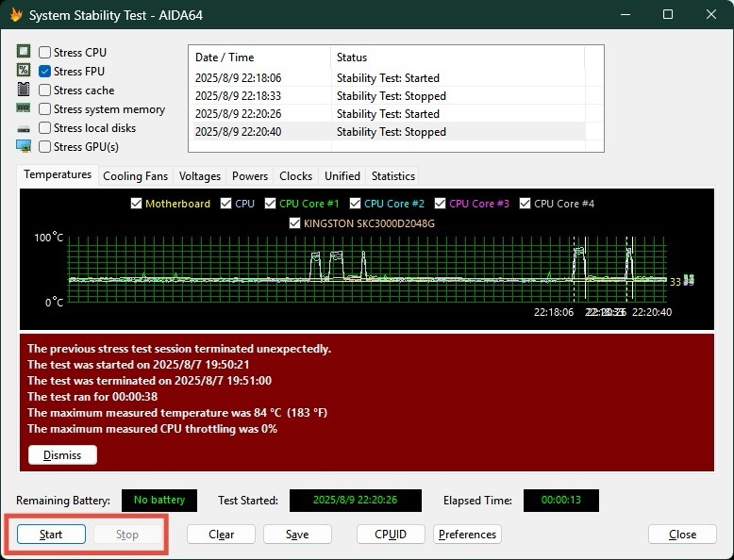
Task: Enable the Stress CPU checkbox
Action: (x=44, y=53)
